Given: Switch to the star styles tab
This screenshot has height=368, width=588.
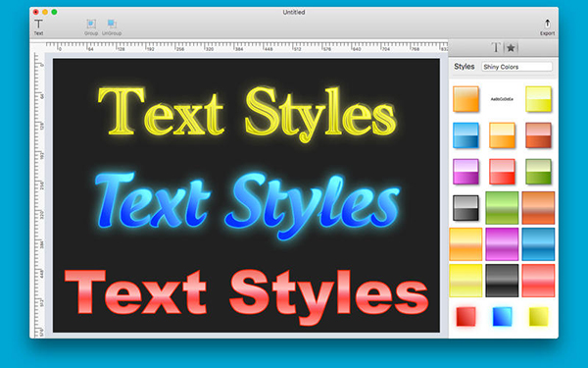Looking at the screenshot, I should 511,48.
